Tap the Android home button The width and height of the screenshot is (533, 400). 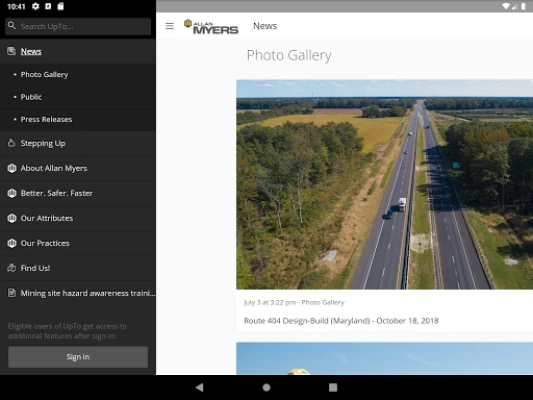pos(266,387)
